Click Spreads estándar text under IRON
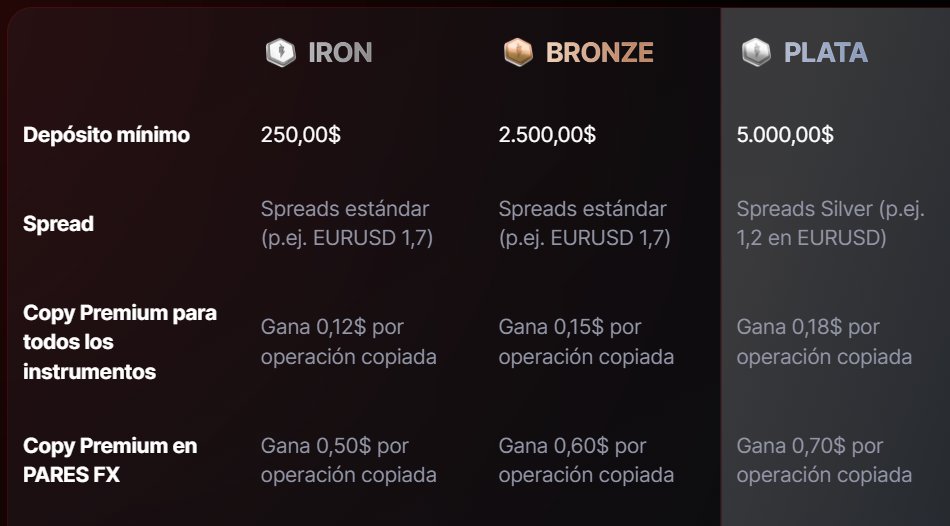950x526 pixels. point(345,223)
